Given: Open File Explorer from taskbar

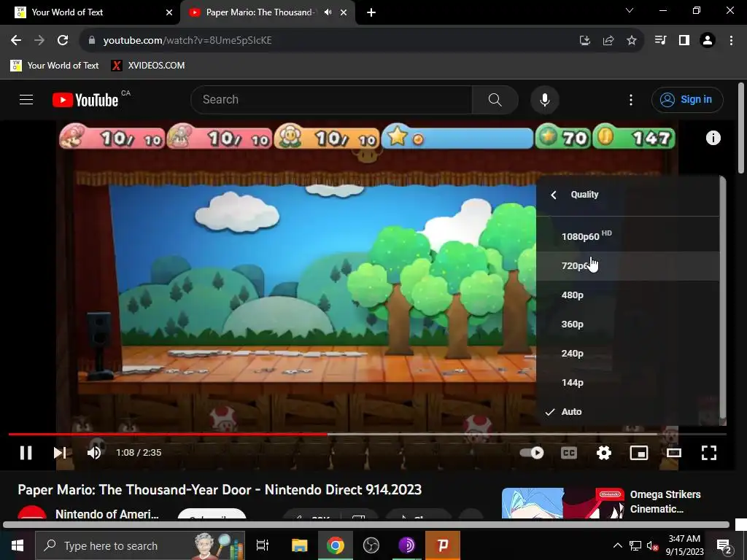Looking at the screenshot, I should (x=300, y=545).
